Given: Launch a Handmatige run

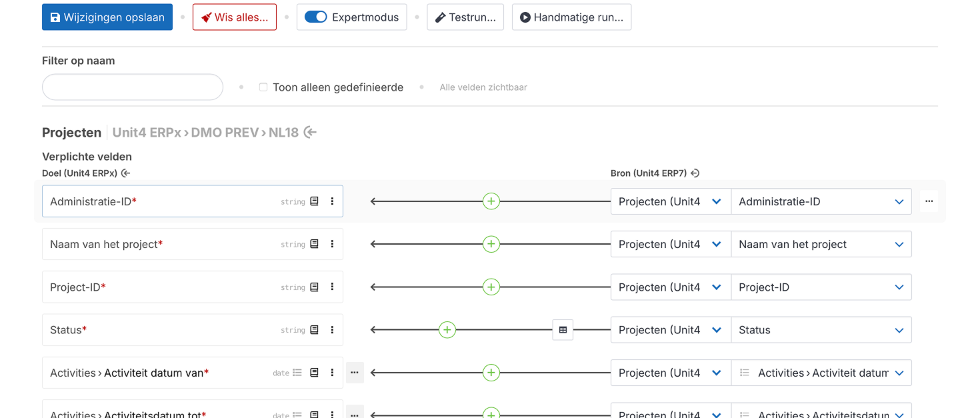Looking at the screenshot, I should 571,17.
